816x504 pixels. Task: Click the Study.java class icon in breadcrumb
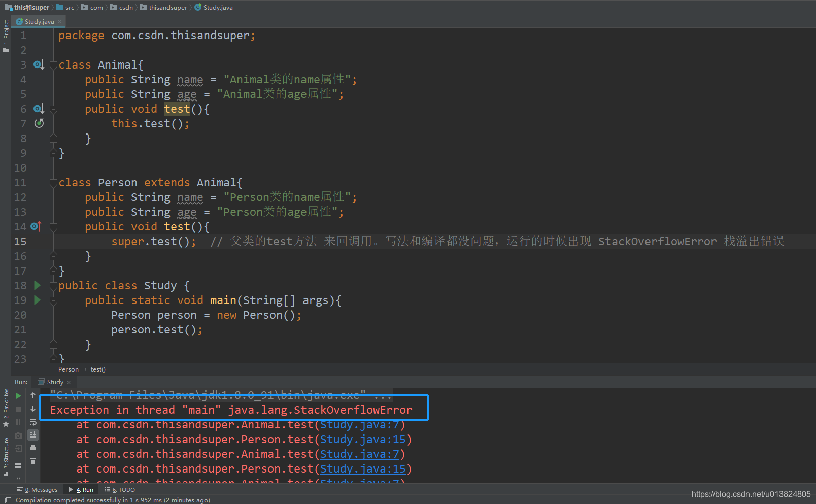(x=198, y=7)
